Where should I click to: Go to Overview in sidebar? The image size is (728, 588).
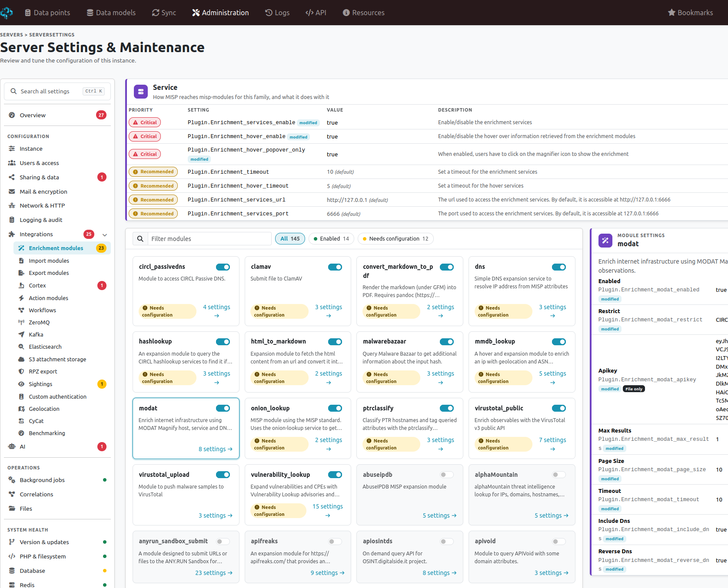pos(57,115)
